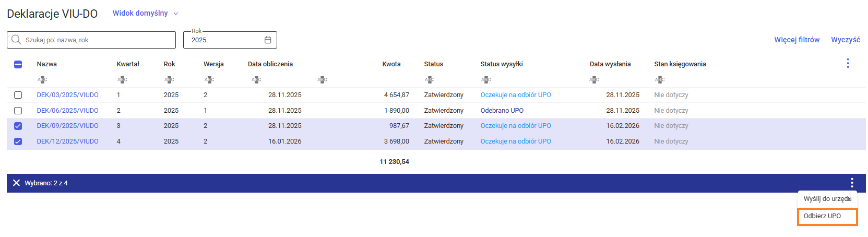This screenshot has width=868, height=237.
Task: Click the Status wysyłki column filter icon
Action: coord(486,79)
